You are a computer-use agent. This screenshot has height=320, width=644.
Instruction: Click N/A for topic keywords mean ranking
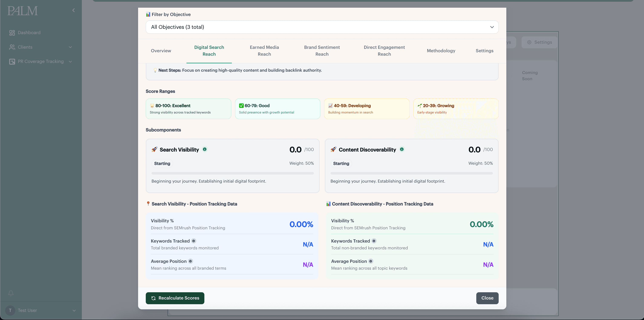pos(488,265)
